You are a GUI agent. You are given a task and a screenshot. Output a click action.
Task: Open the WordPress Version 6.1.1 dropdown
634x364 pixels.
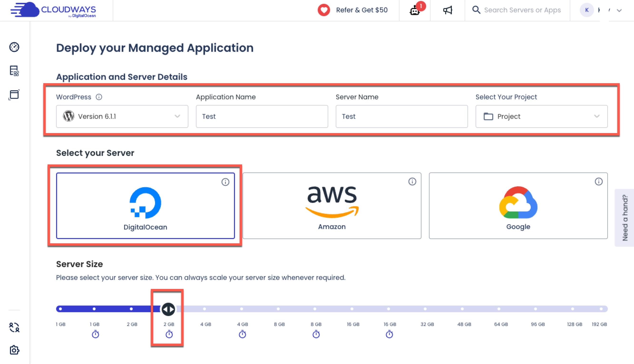pyautogui.click(x=122, y=116)
